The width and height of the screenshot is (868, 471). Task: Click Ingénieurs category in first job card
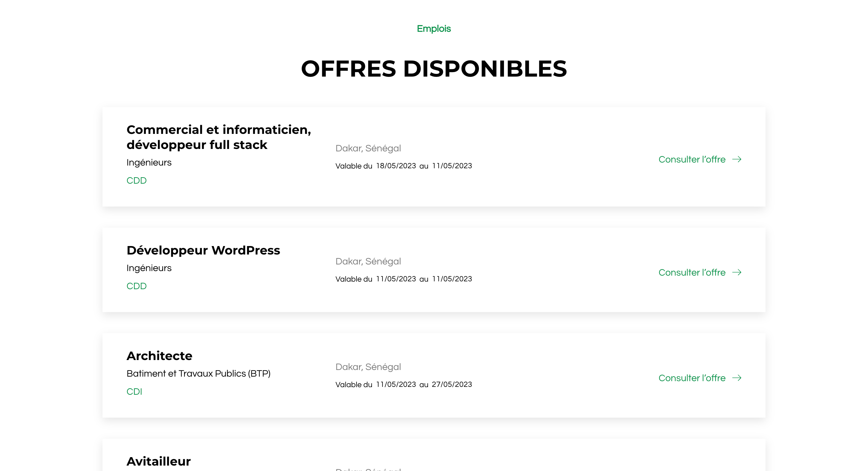point(149,163)
